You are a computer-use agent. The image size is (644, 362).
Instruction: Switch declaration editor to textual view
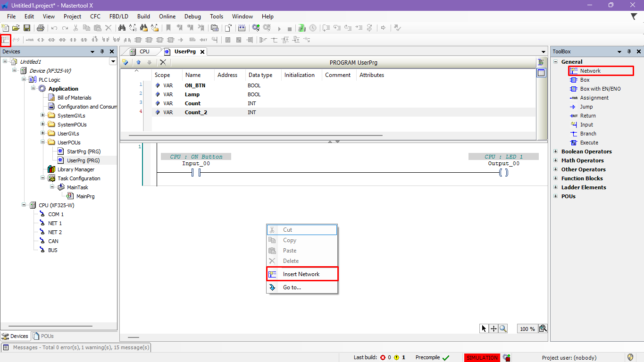[x=541, y=62]
